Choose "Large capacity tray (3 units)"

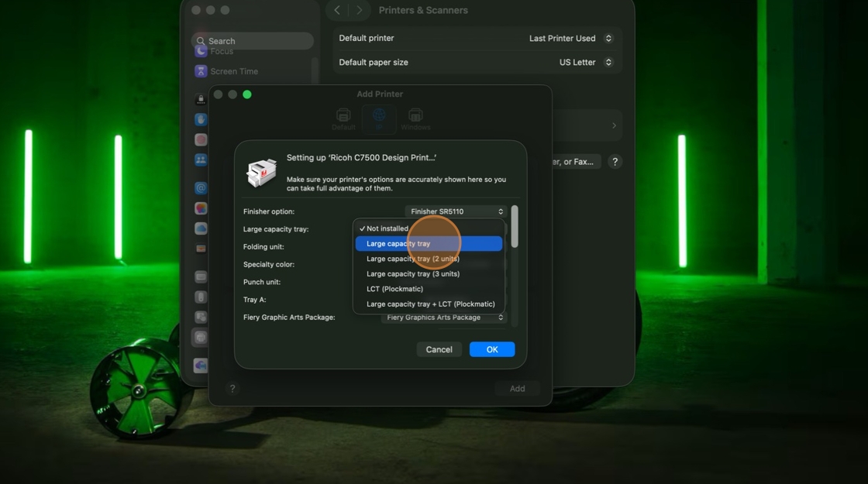point(429,274)
